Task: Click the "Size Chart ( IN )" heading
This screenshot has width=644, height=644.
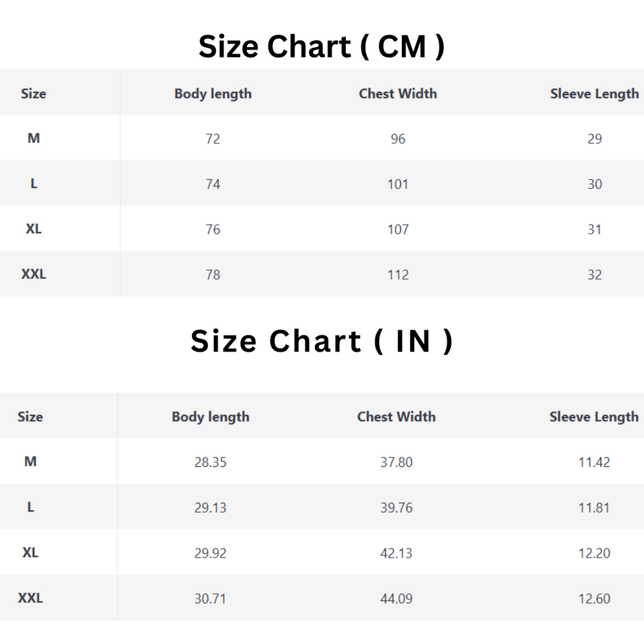Action: (x=321, y=341)
